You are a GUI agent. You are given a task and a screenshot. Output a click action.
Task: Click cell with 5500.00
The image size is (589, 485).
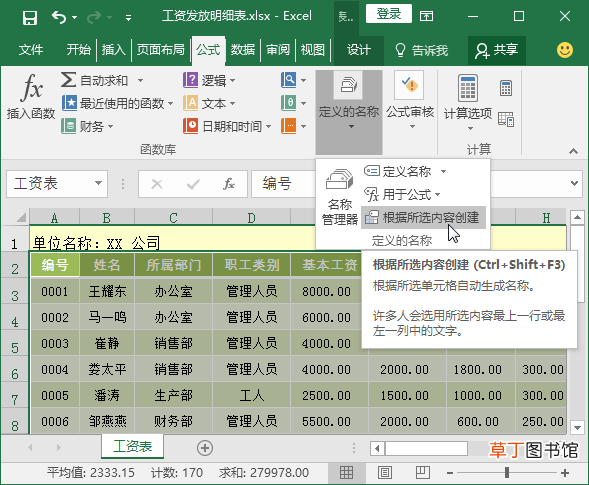pyautogui.click(x=326, y=421)
